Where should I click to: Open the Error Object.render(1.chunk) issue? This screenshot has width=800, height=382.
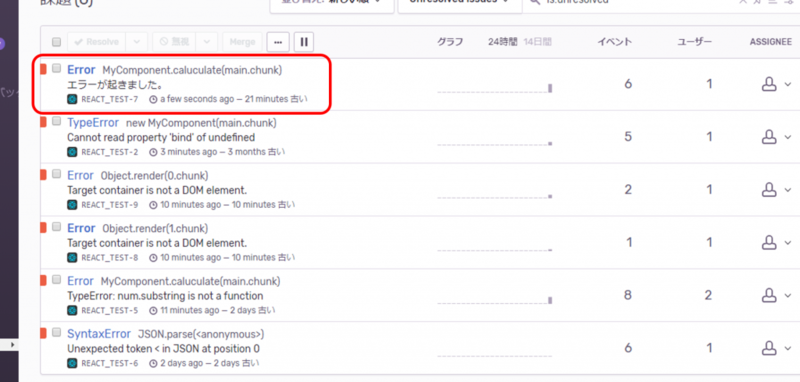(x=81, y=228)
